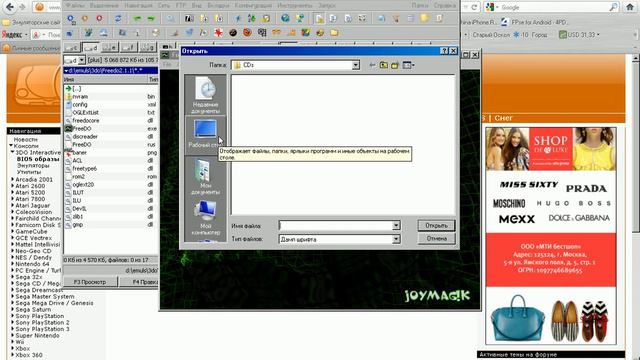Go back using the dialog's arrow icon
This screenshot has width=640, height=360.
tap(372, 65)
